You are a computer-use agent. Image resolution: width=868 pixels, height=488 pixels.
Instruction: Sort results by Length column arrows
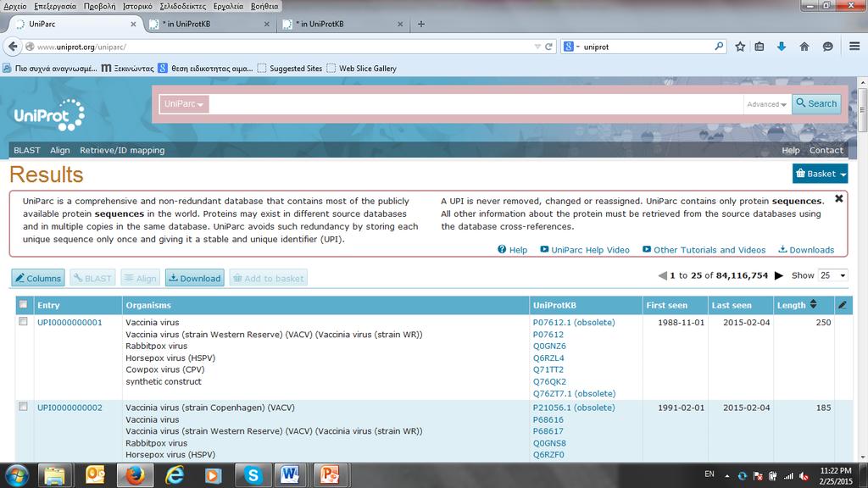point(813,304)
